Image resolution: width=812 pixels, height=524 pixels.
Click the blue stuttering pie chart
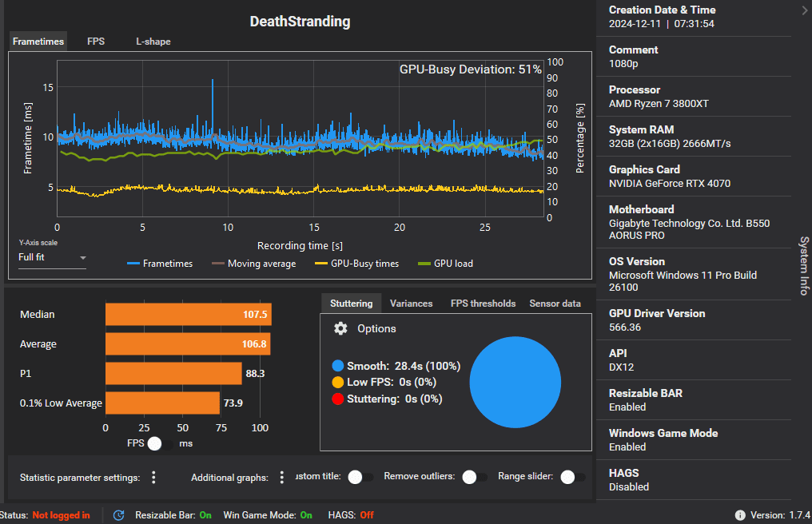[515, 382]
